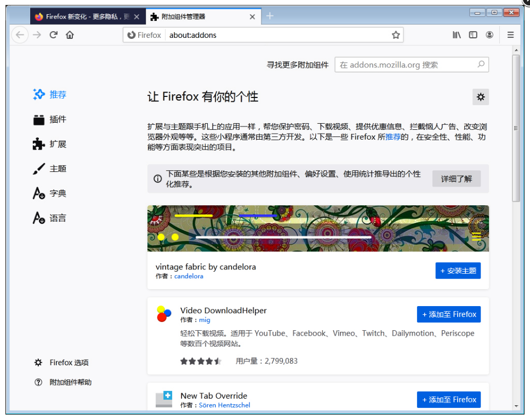Open the Firefox account icon
Viewport: 530px width, 420px height.
pyautogui.click(x=489, y=34)
